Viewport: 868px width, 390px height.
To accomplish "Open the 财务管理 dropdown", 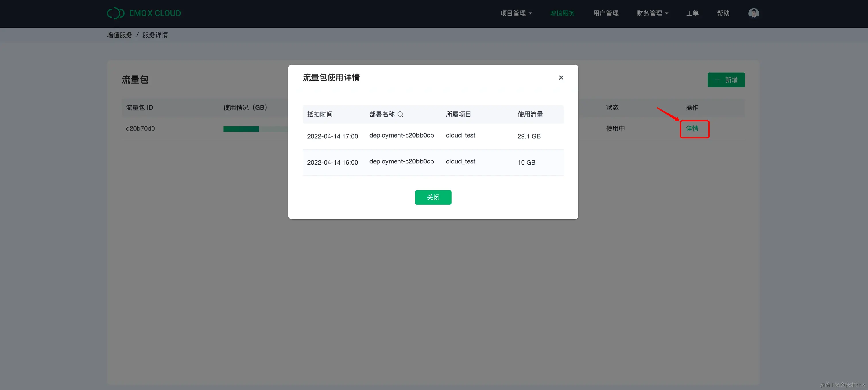I will (649, 13).
